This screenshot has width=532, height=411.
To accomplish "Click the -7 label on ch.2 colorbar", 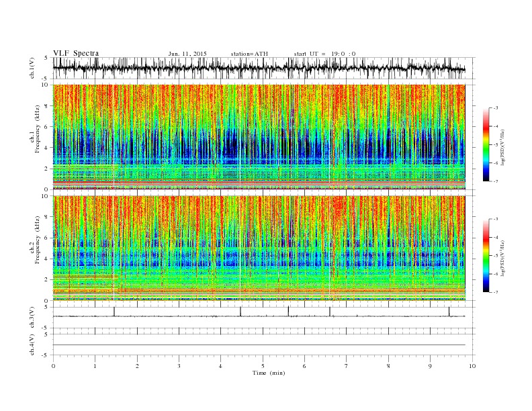I will pos(495,292).
